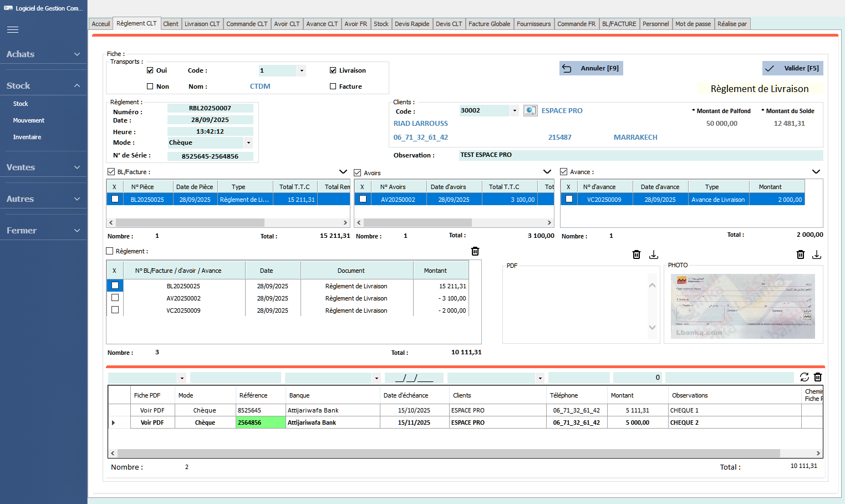
Task: Check the Facture checkbox
Action: pyautogui.click(x=333, y=86)
